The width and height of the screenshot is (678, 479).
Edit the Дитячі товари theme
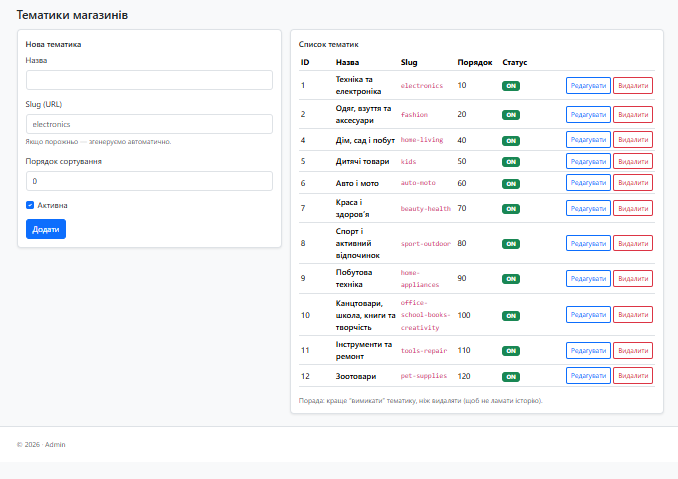click(588, 161)
